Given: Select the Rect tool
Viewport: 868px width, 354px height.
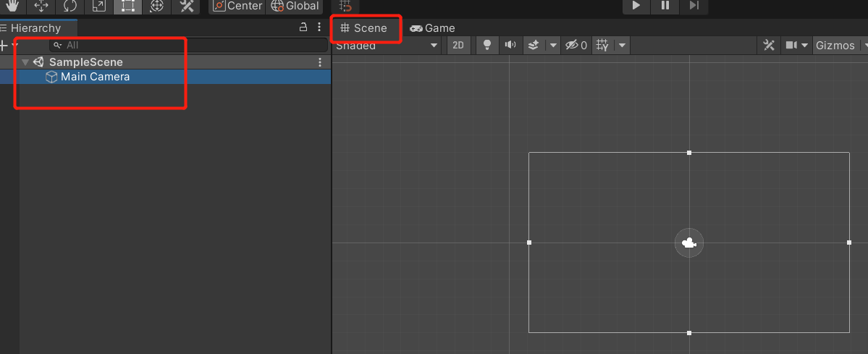Looking at the screenshot, I should point(127,6).
